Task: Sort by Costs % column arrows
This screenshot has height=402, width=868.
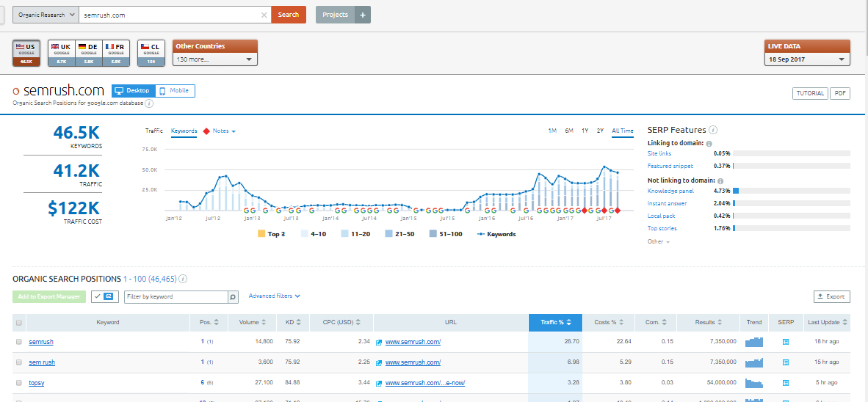Action: pos(623,322)
